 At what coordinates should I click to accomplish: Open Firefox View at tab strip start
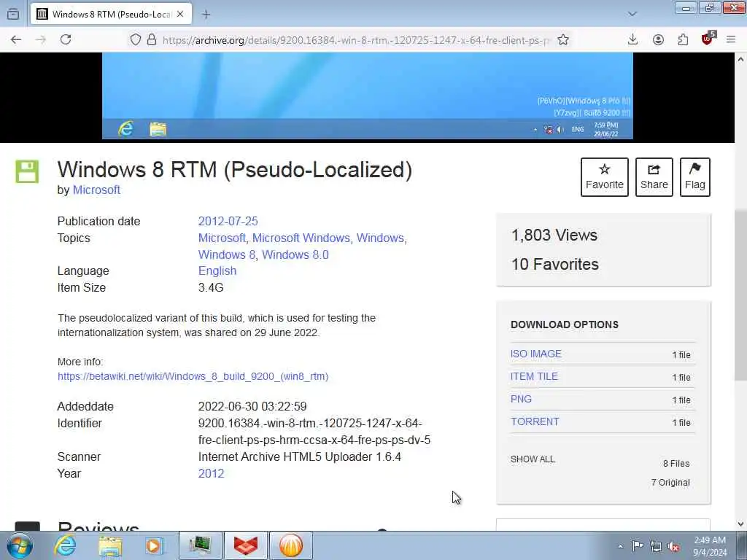click(x=13, y=14)
